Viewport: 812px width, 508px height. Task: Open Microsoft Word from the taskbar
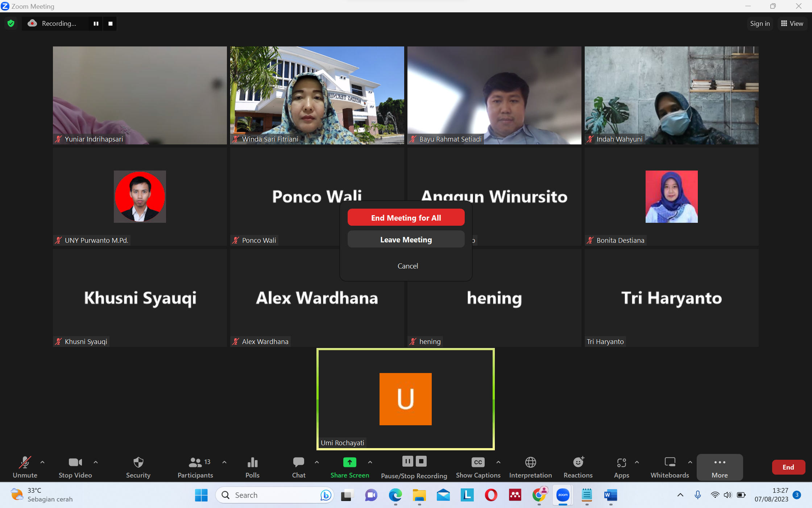tap(610, 495)
